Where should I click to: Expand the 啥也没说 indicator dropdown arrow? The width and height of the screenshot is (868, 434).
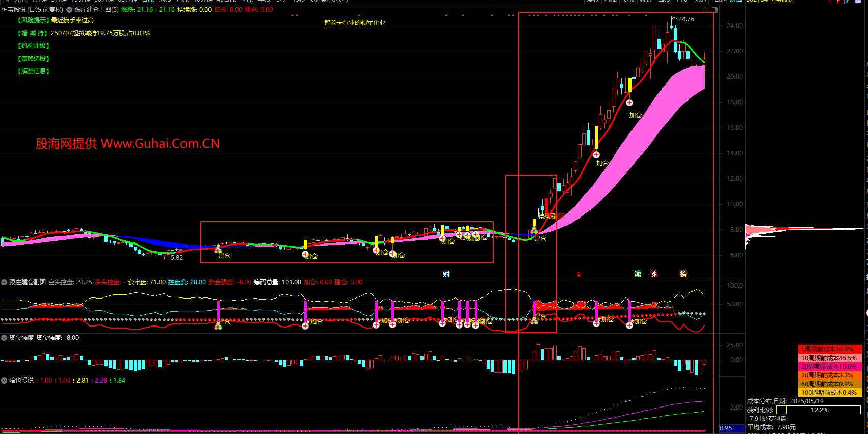coord(4,381)
